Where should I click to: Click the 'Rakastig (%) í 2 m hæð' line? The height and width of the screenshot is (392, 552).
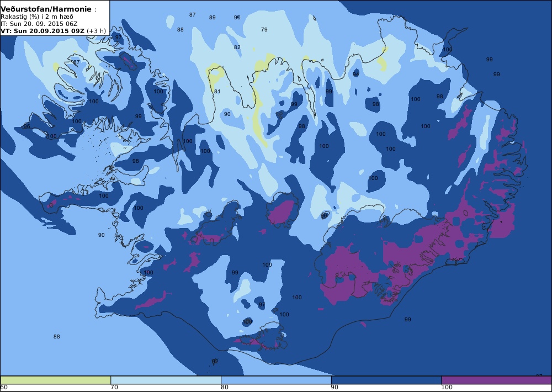coord(37,17)
